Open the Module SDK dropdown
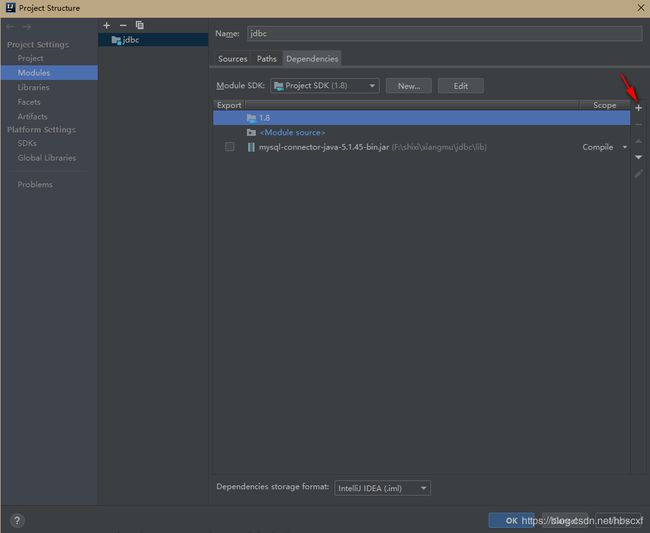The image size is (650, 533). 325,86
